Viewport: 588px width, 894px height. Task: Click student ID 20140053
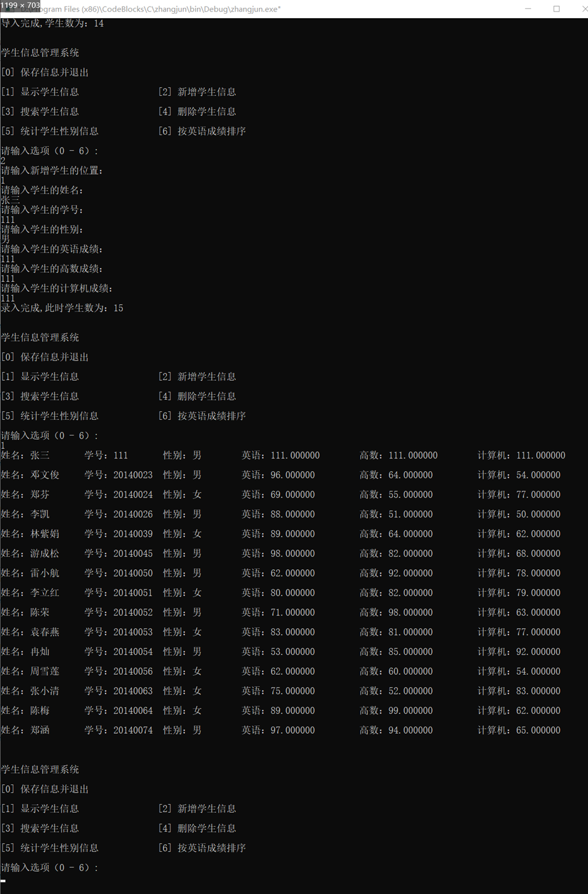[133, 633]
